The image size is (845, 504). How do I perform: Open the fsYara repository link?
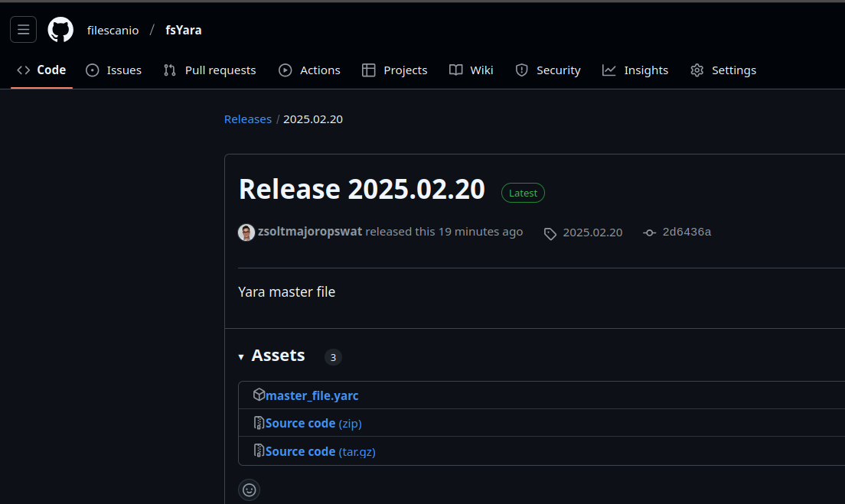click(x=183, y=30)
